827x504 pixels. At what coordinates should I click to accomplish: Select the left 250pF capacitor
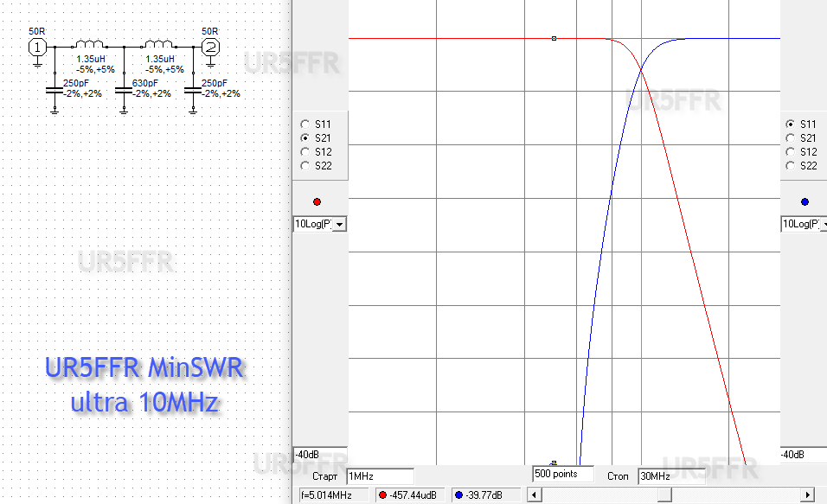[54, 88]
